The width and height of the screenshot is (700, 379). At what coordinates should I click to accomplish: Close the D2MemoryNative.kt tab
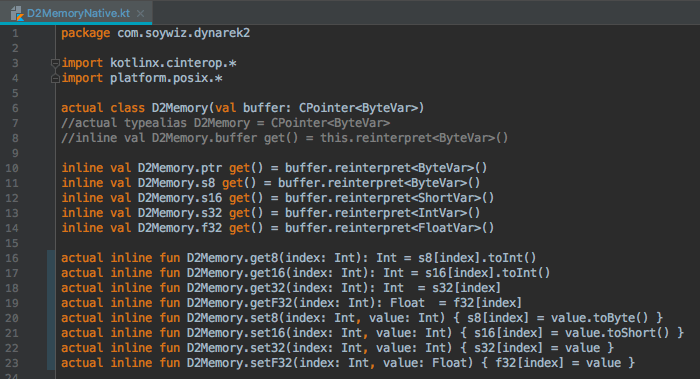pos(140,13)
